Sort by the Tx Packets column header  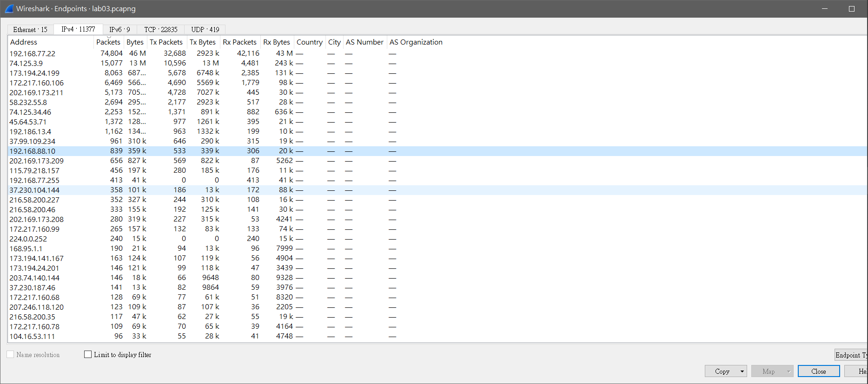[x=167, y=42]
